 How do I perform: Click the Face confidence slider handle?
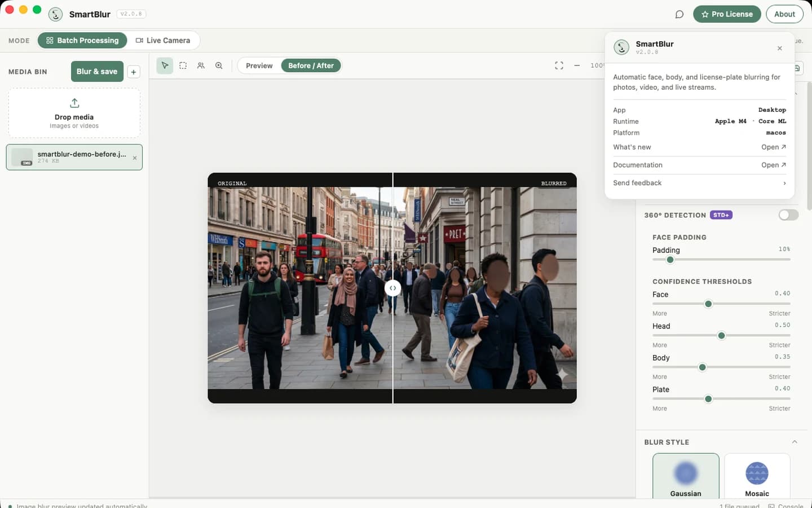tap(708, 304)
